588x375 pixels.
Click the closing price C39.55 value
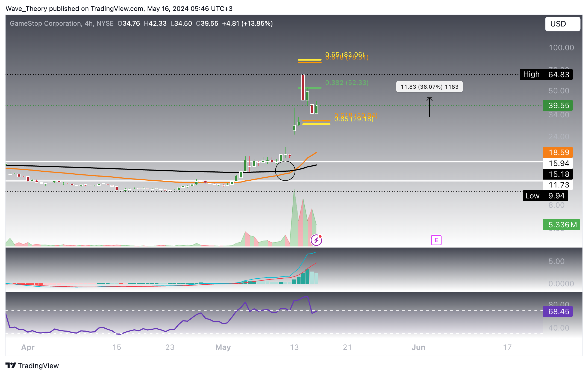point(207,23)
